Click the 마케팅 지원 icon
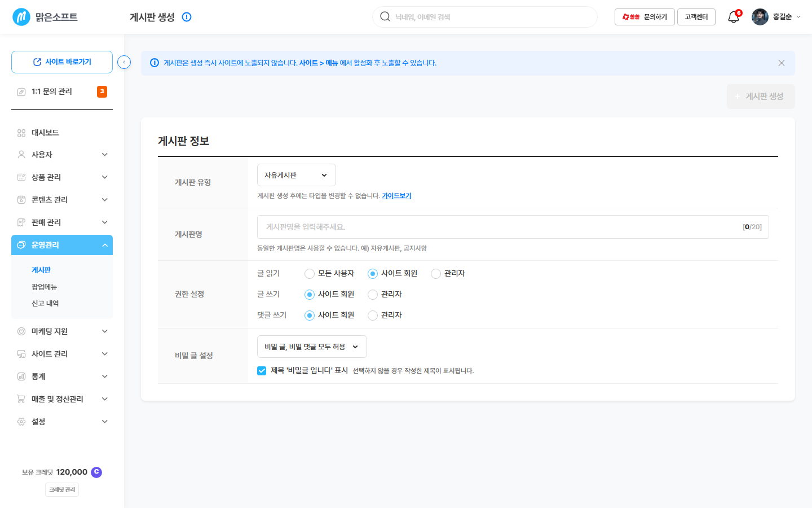This screenshot has width=812, height=508. (x=21, y=331)
